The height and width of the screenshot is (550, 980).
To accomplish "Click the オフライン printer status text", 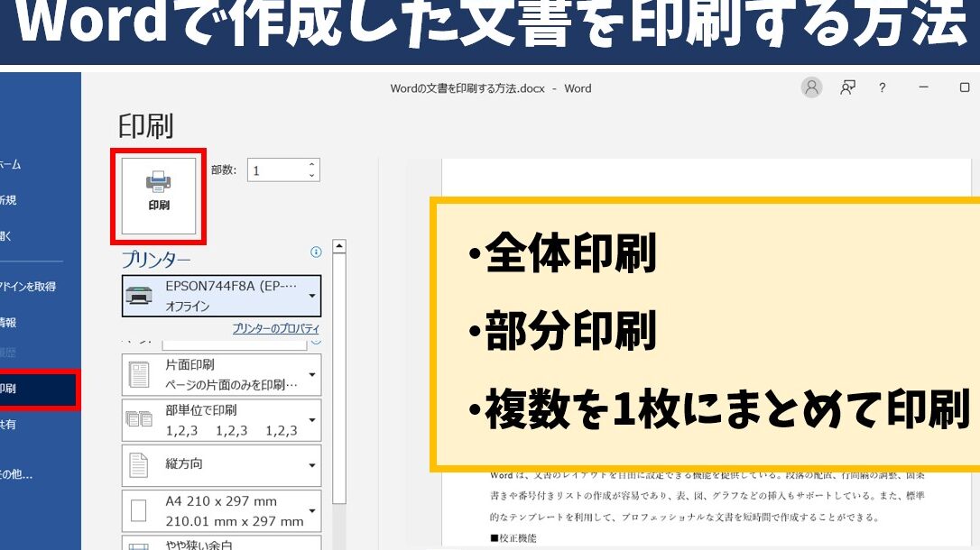I will click(x=188, y=306).
